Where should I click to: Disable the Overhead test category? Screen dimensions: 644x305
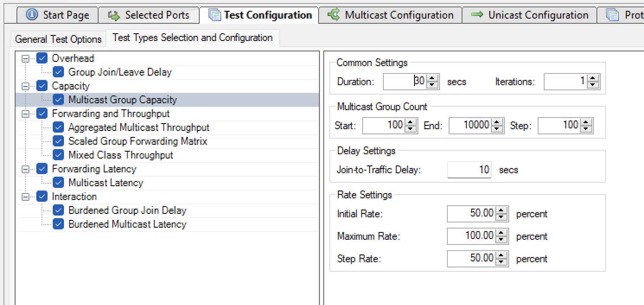click(42, 58)
